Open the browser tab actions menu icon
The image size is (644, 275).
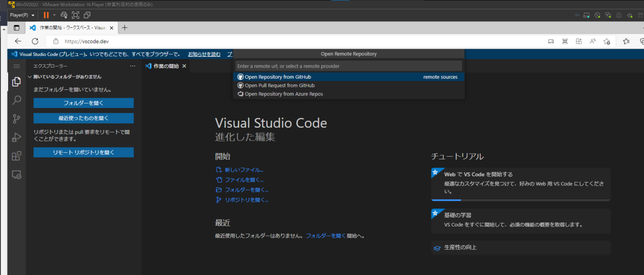pyautogui.click(x=16, y=27)
